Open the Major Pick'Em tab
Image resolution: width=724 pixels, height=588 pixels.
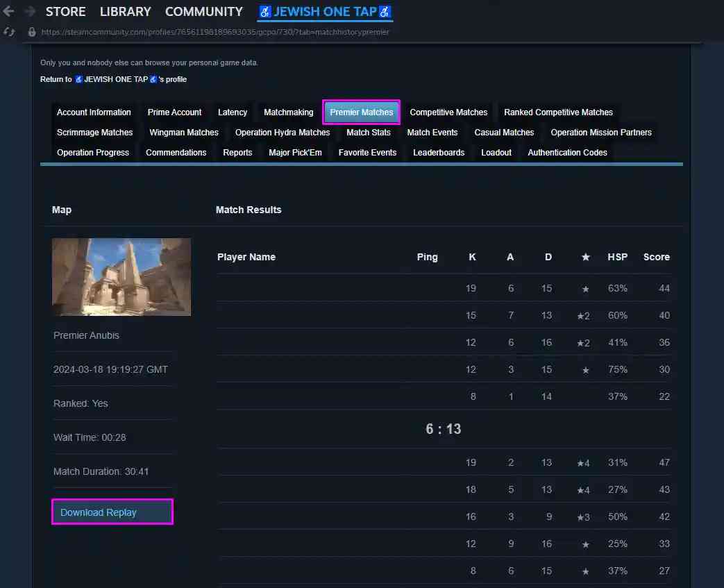point(295,153)
